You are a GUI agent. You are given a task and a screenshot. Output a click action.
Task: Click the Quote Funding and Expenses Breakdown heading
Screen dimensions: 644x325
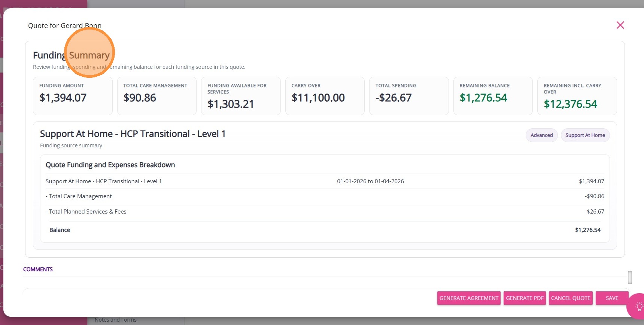110,165
